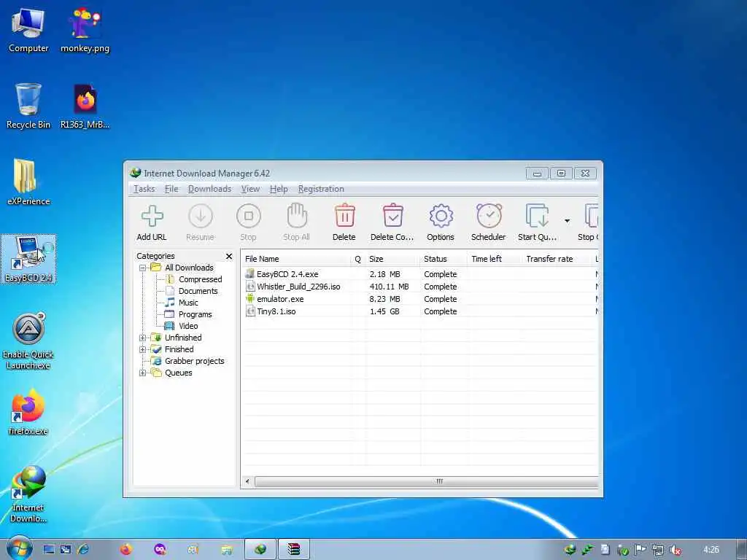The width and height of the screenshot is (747, 560).
Task: Click the Add URL toolbar icon
Action: pos(152,217)
